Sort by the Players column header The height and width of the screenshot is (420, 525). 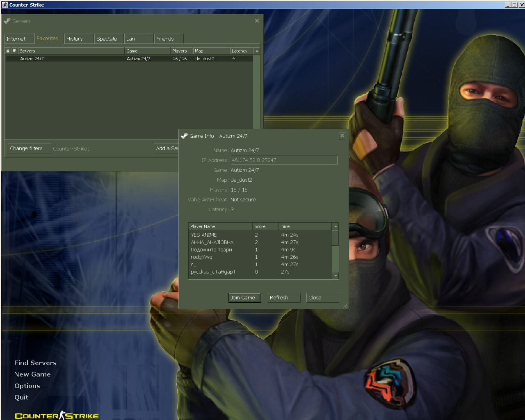[x=182, y=51]
